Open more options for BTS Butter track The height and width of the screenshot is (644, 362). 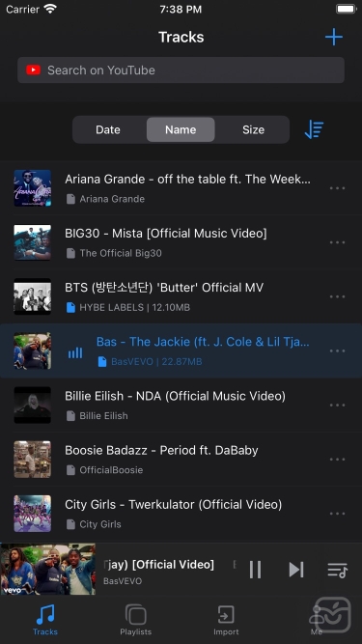337,296
